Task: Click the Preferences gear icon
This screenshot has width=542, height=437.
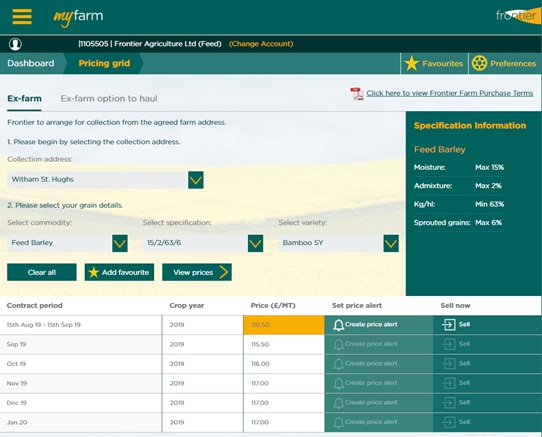Action: 479,63
